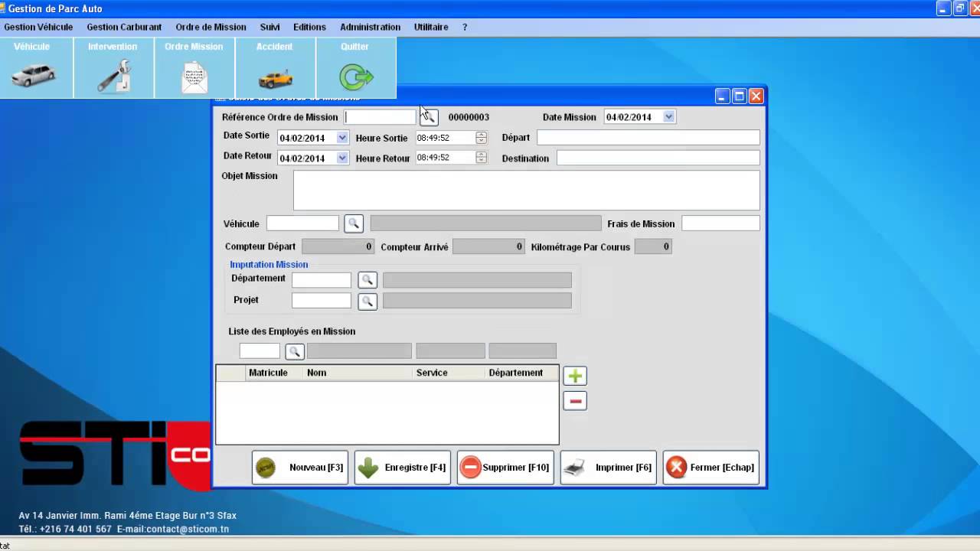Click the Frais de Mission field

pos(720,223)
